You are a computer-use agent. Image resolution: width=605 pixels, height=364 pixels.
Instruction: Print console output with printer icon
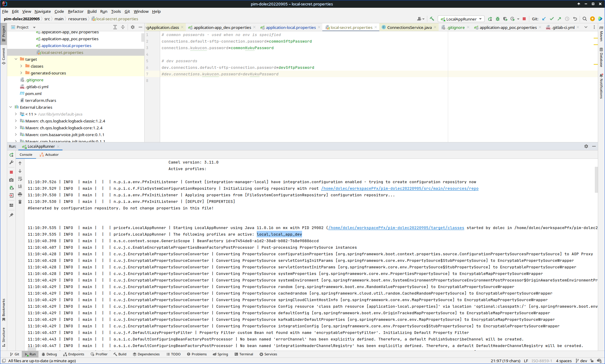click(x=20, y=194)
